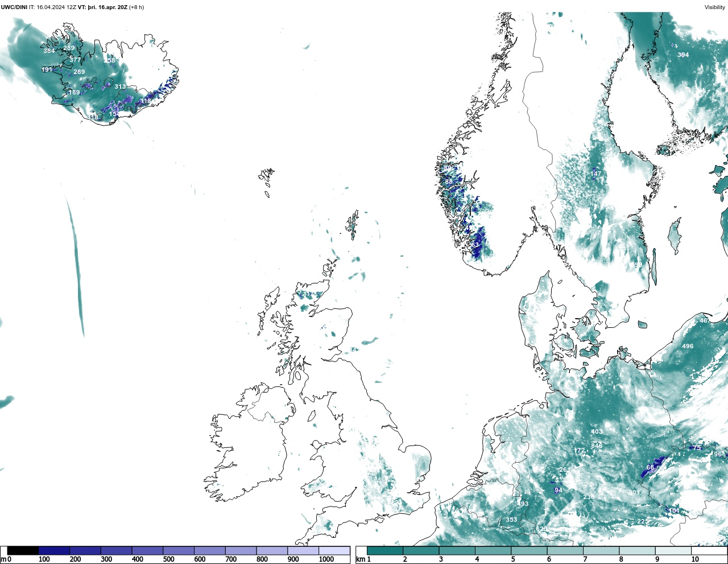Click the 53 value on southern Norway

click(x=475, y=245)
